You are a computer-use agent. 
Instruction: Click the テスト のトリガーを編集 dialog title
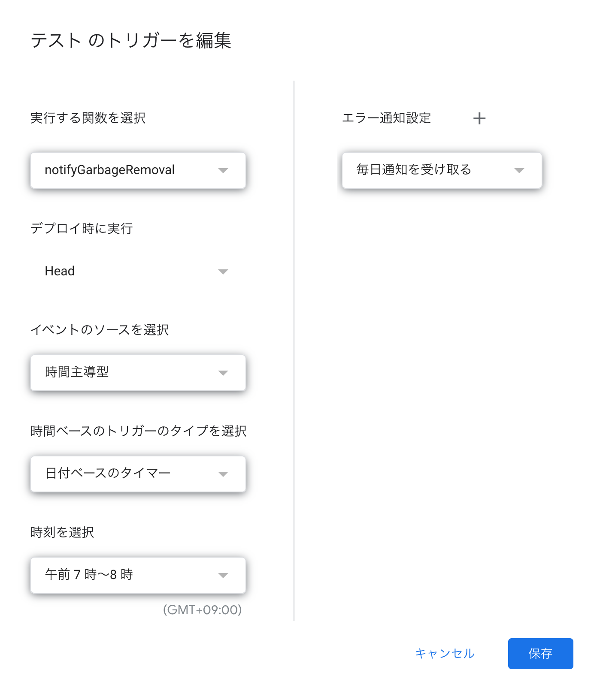[131, 41]
